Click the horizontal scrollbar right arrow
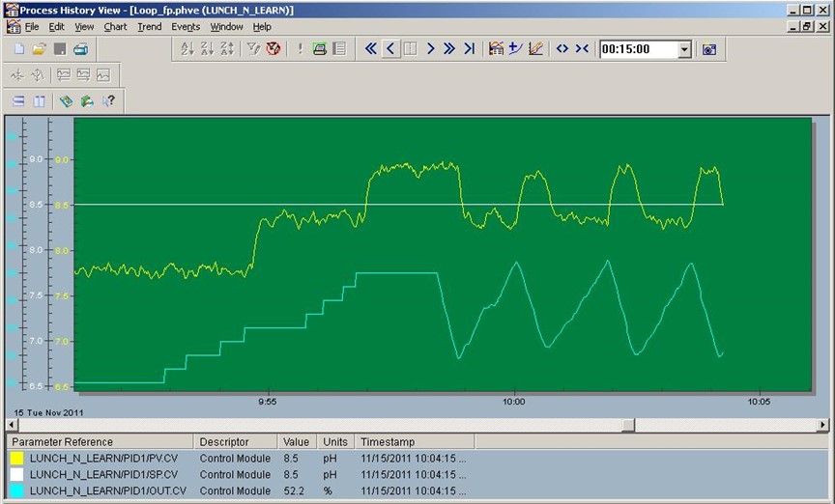This screenshot has height=504, width=835. 822,425
